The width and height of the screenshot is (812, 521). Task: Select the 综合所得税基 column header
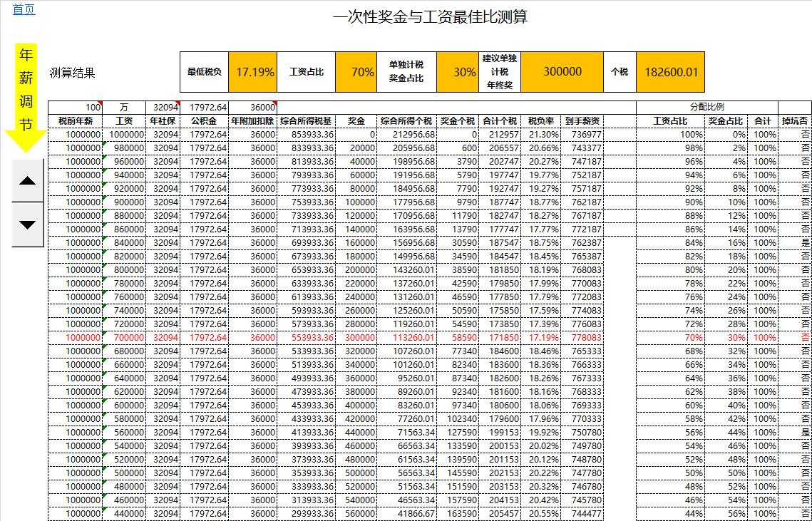306,121
